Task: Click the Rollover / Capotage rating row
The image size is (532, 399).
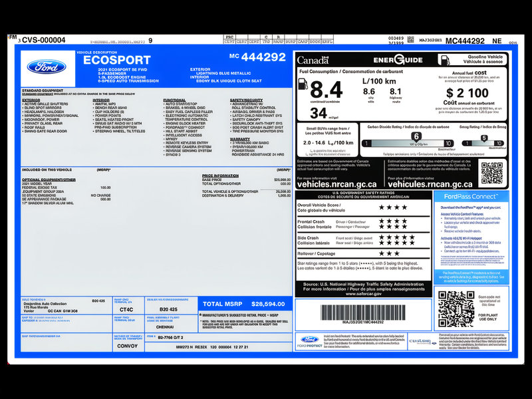Action: click(362, 253)
